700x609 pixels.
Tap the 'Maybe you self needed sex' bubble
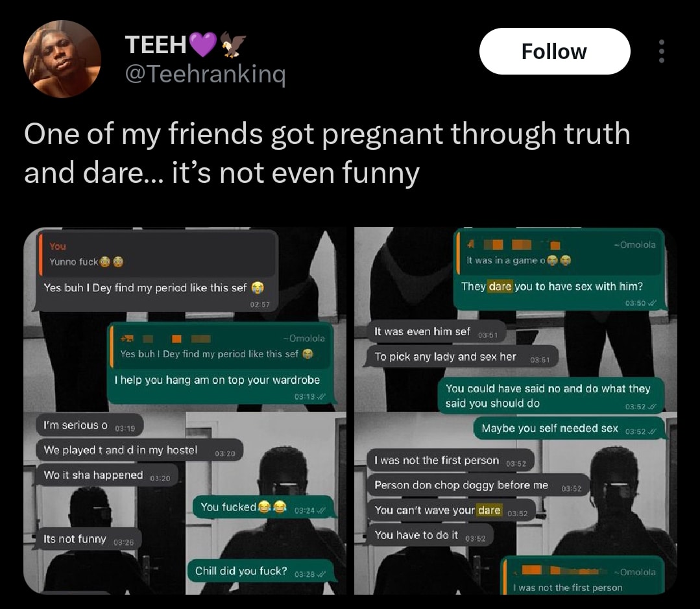point(569,428)
